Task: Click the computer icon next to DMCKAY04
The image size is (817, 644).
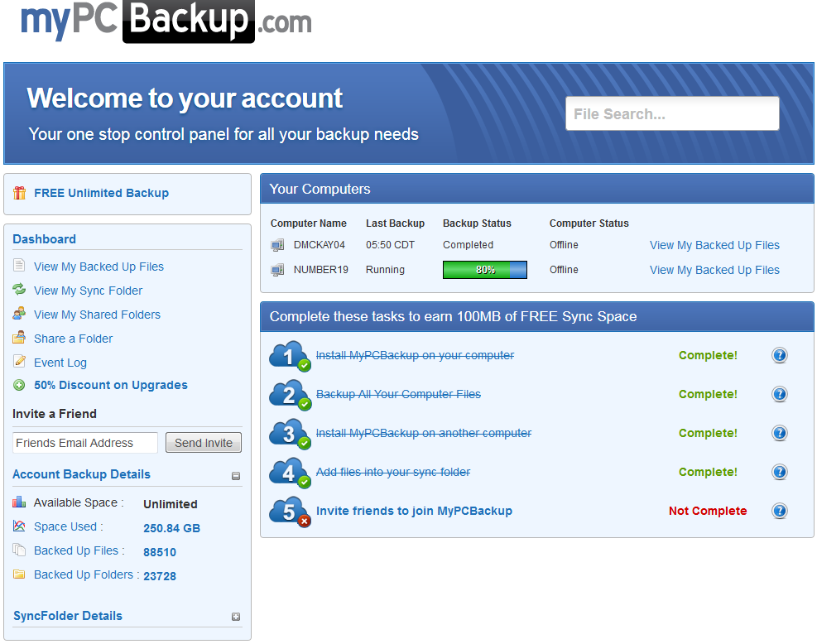Action: click(276, 244)
